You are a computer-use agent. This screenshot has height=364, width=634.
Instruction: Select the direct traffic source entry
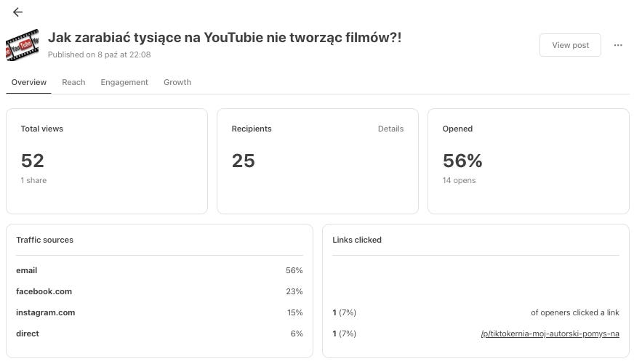pos(28,333)
